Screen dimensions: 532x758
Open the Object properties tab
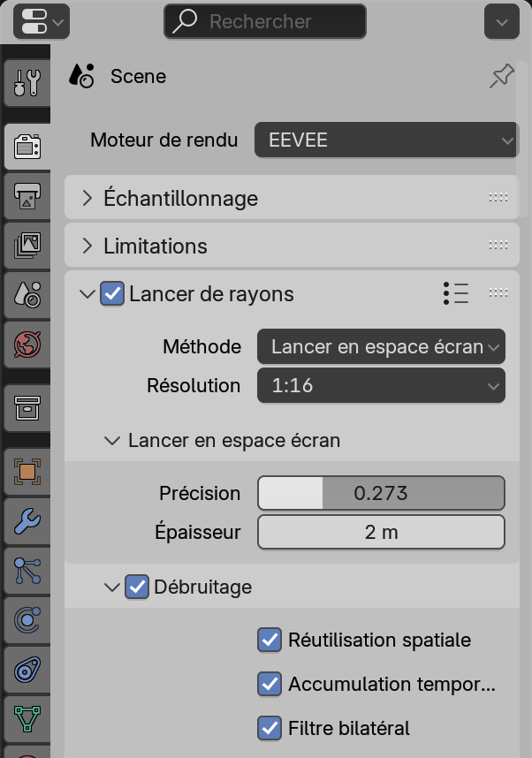(27, 473)
